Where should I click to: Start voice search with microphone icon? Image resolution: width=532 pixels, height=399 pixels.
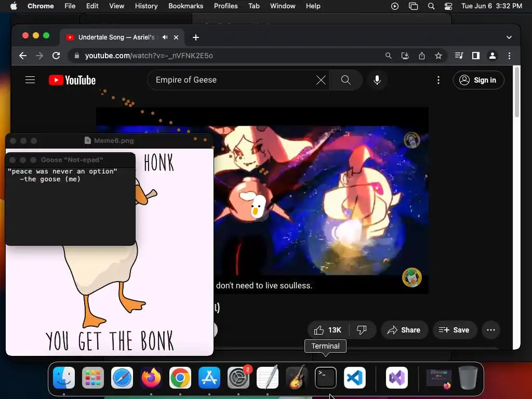pos(377,80)
